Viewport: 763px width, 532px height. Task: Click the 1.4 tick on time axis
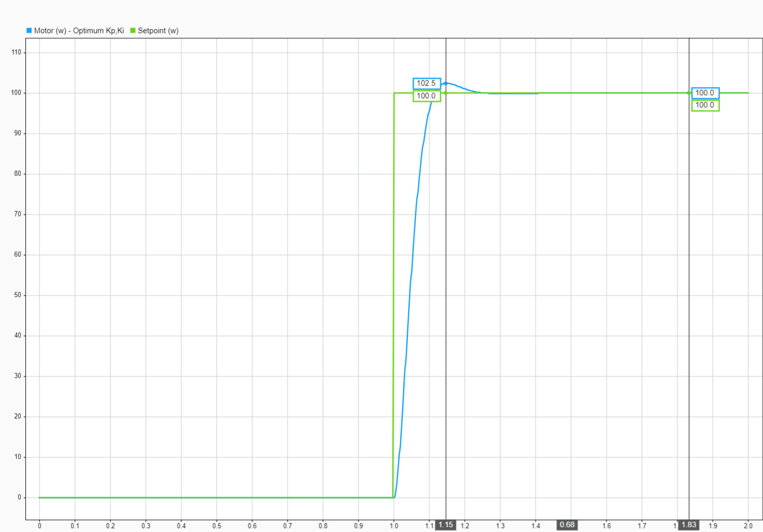tap(535, 526)
